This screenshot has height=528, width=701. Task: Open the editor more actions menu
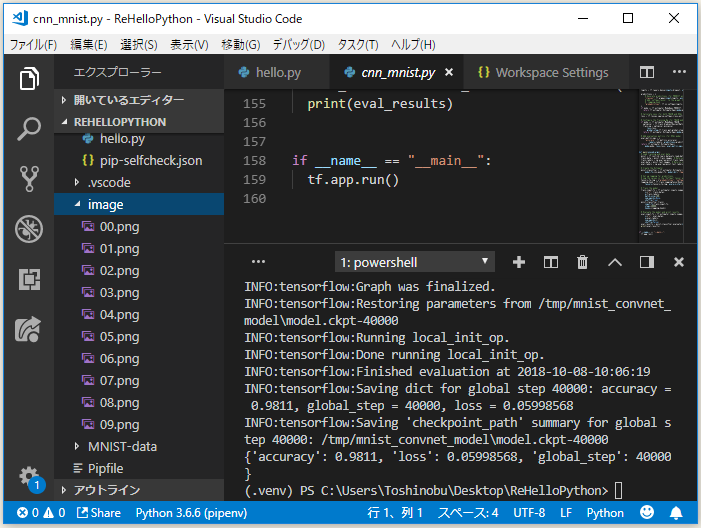click(x=679, y=72)
